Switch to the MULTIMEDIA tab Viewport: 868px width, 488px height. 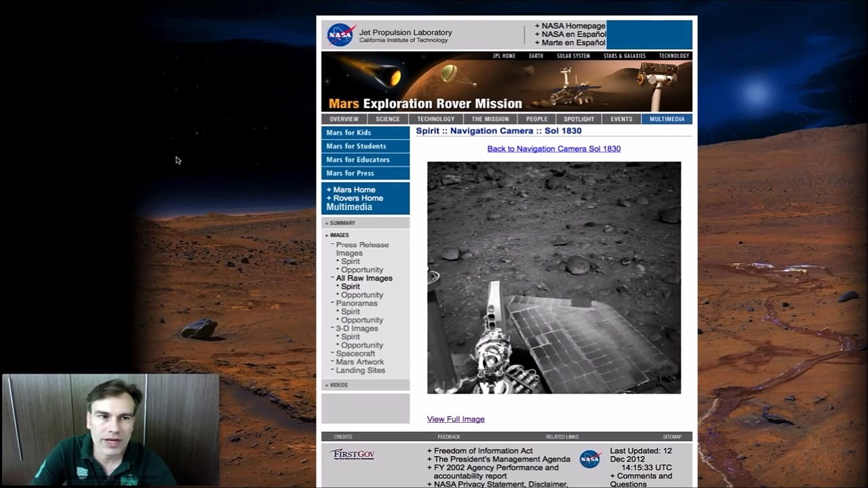pos(667,119)
